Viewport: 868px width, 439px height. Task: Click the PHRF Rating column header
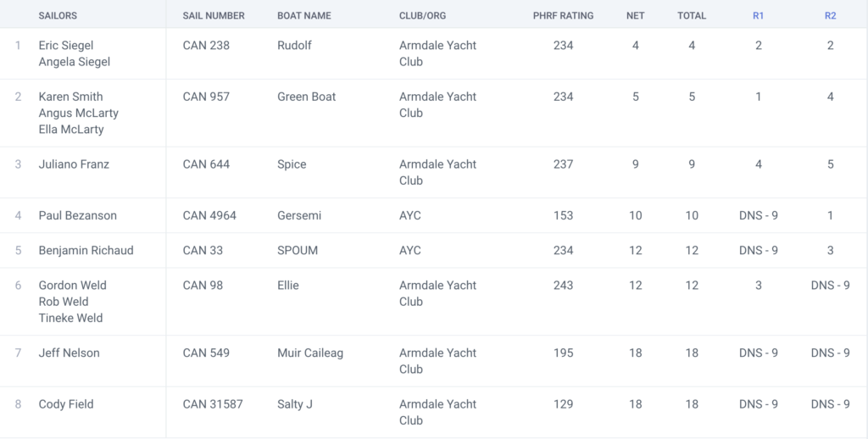(x=563, y=15)
